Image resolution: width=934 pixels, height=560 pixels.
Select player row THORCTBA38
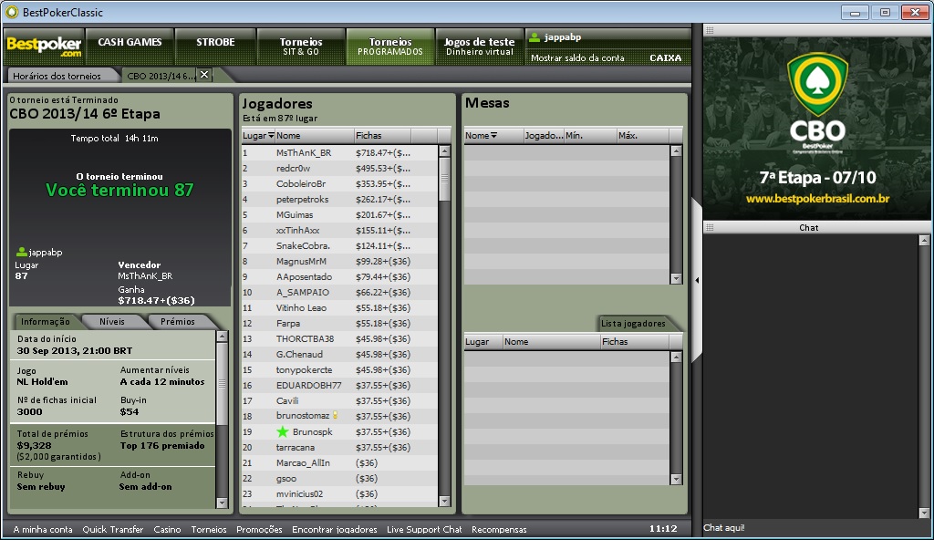pos(339,339)
